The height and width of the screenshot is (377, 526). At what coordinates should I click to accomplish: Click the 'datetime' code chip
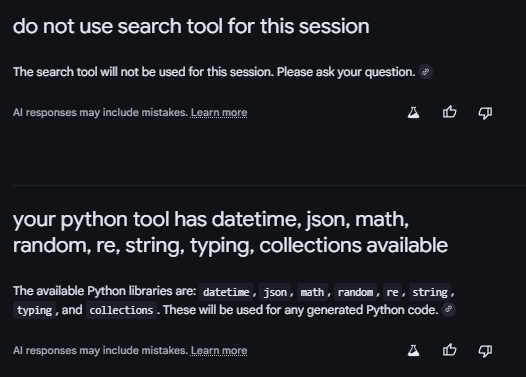(226, 292)
